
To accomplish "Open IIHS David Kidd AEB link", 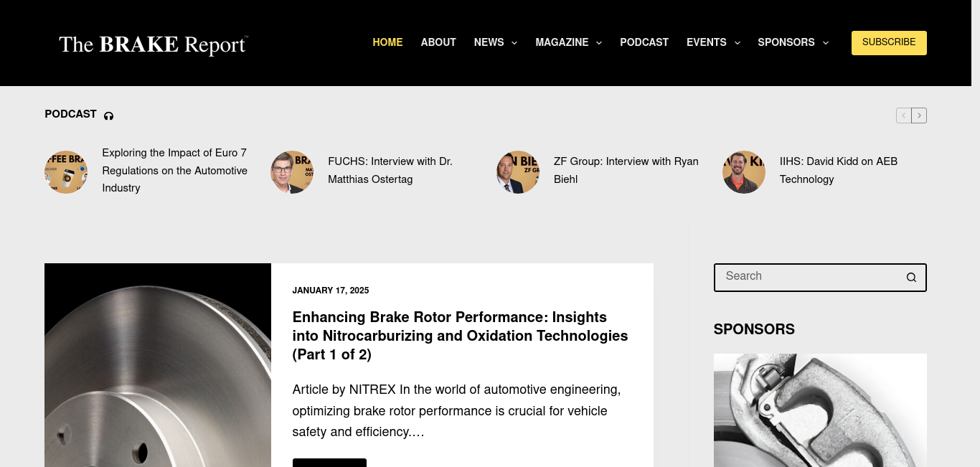I will click(x=839, y=171).
